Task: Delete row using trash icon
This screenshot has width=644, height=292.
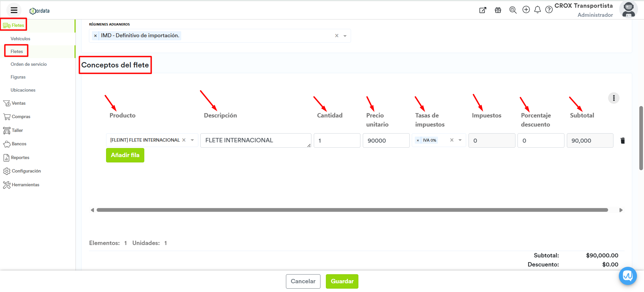Action: click(x=623, y=141)
